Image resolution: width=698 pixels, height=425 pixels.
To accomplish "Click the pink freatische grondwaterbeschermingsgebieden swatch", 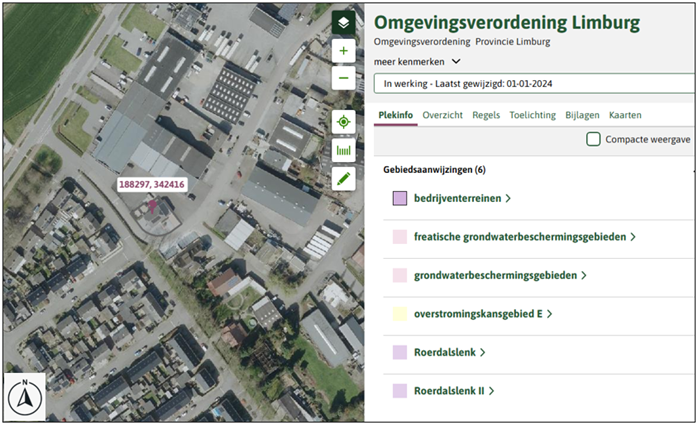I will (x=400, y=237).
